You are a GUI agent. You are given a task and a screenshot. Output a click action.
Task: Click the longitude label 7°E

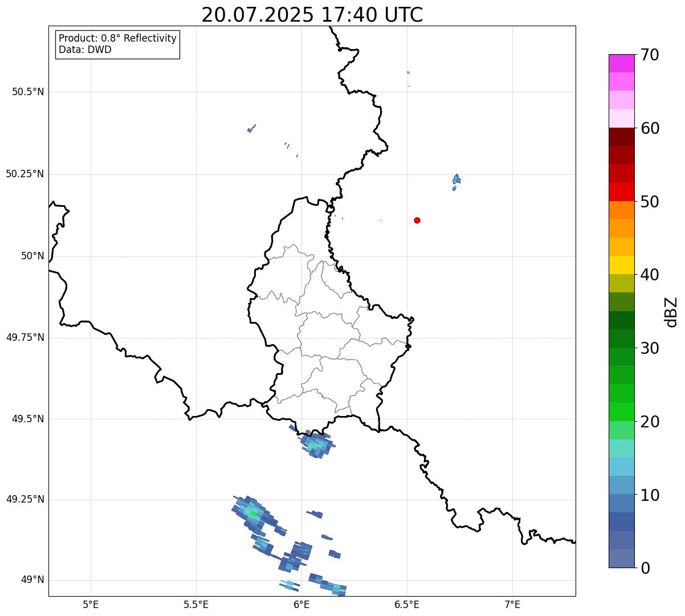[512, 605]
